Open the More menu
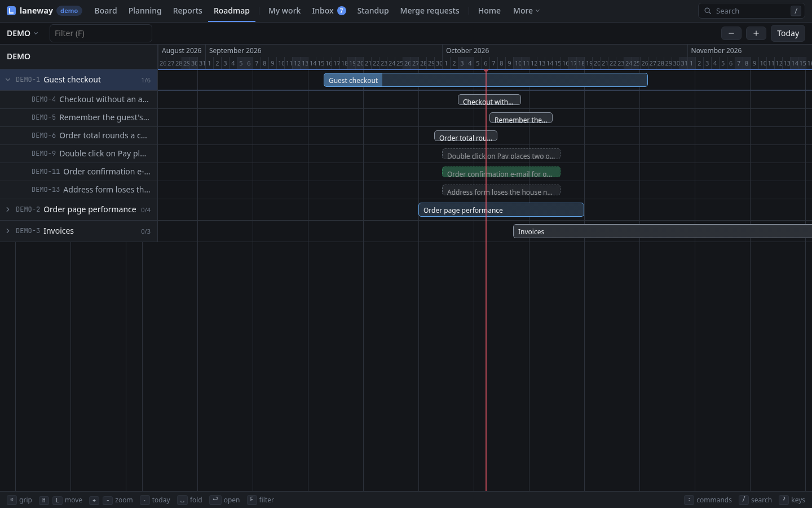Viewport: 812px width, 508px height. click(526, 11)
